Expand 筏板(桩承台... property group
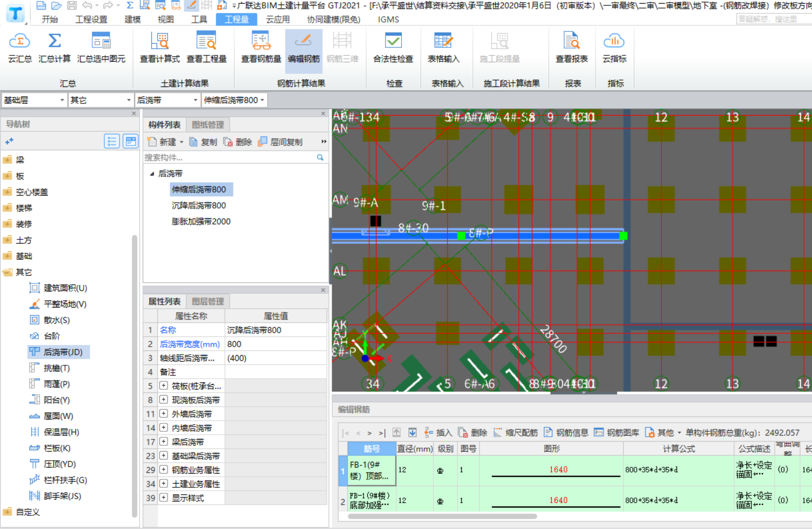This screenshot has width=812, height=529. (164, 386)
